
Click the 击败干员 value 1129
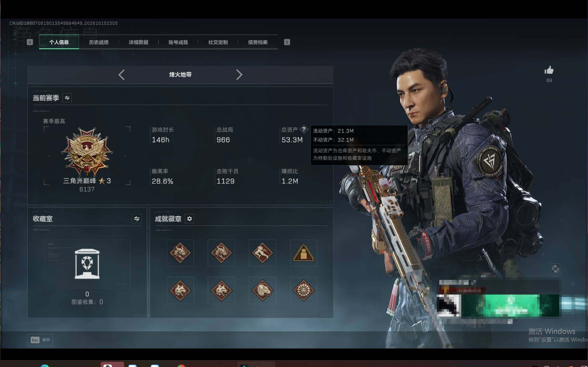coord(225,181)
